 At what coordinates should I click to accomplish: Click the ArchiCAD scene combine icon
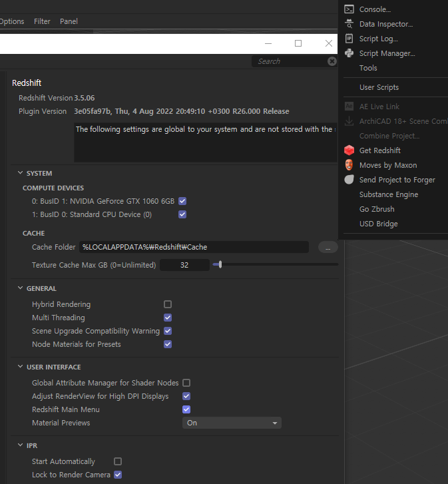click(349, 121)
